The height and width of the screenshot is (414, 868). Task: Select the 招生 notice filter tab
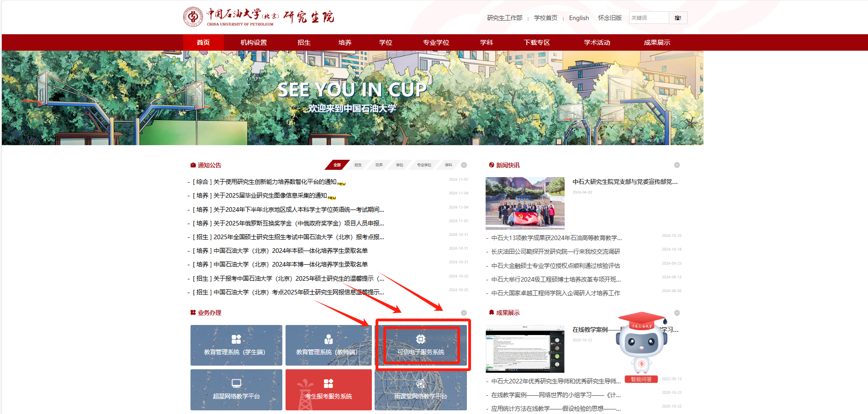[x=358, y=165]
